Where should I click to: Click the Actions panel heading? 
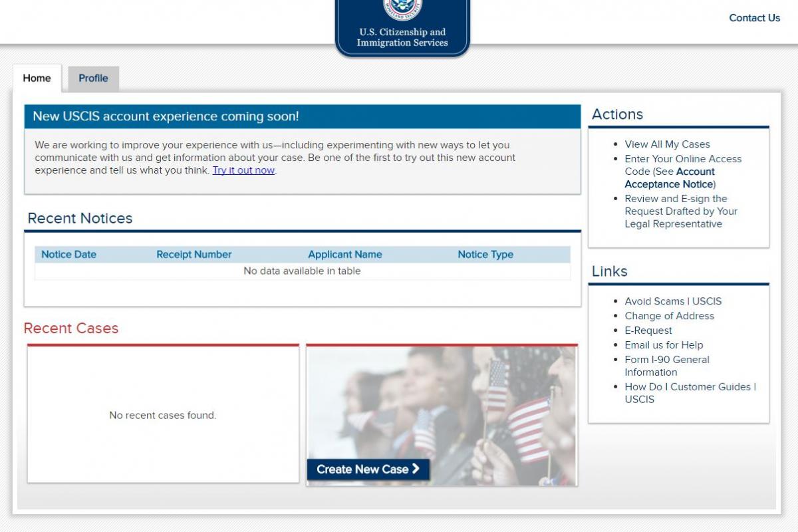pyautogui.click(x=617, y=114)
